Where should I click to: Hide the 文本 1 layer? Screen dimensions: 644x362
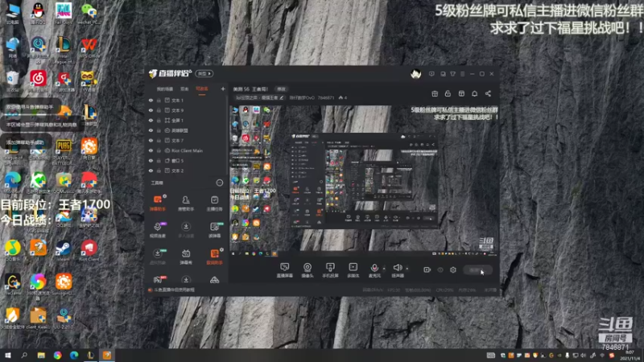pos(151,100)
